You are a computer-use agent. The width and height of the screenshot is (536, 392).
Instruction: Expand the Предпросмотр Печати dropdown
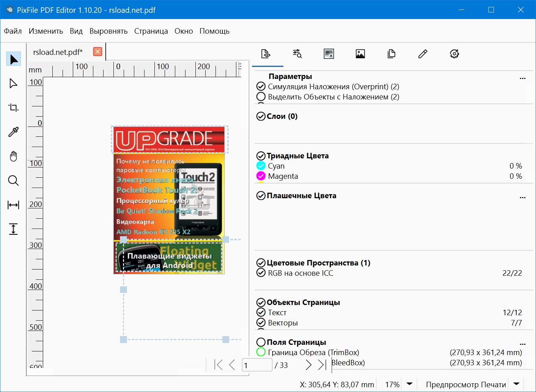[517, 384]
